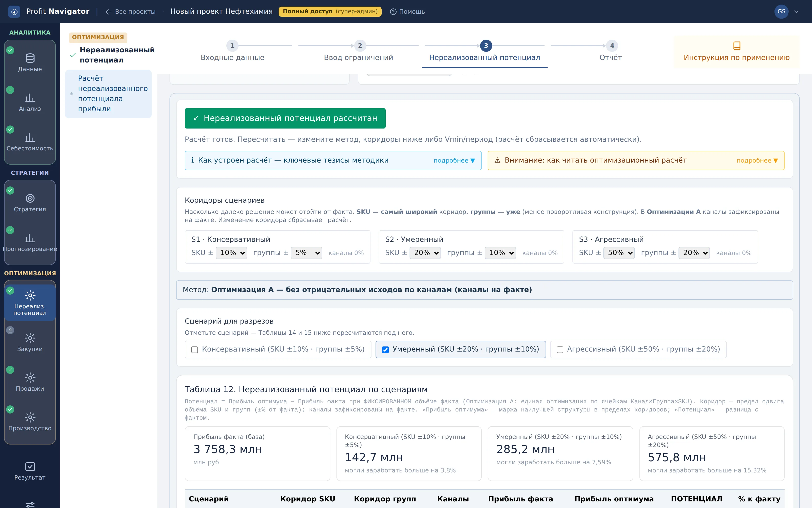Click the Умеренный 285,2 млн result card
The image size is (812, 508).
pyautogui.click(x=560, y=453)
